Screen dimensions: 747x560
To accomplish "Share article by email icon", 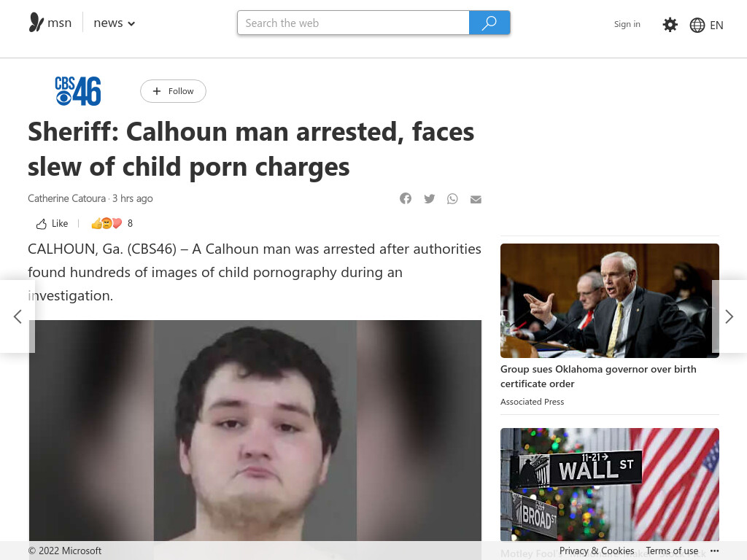I will pyautogui.click(x=476, y=199).
